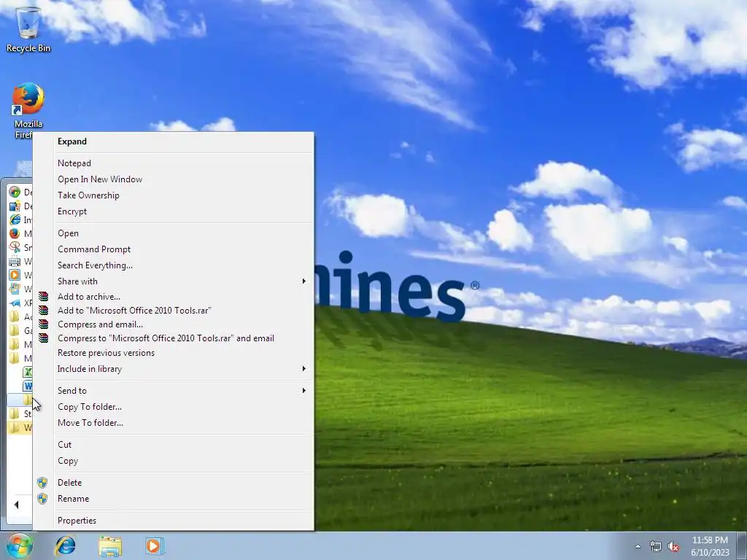The width and height of the screenshot is (747, 560).
Task: Choose Encrypt from the context menu
Action: point(174,212)
